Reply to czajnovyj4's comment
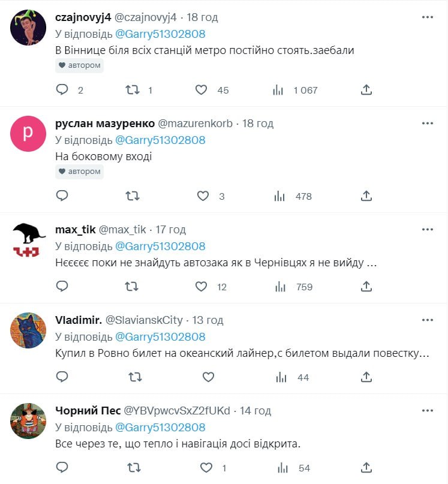This screenshot has width=448, height=484. [62, 90]
